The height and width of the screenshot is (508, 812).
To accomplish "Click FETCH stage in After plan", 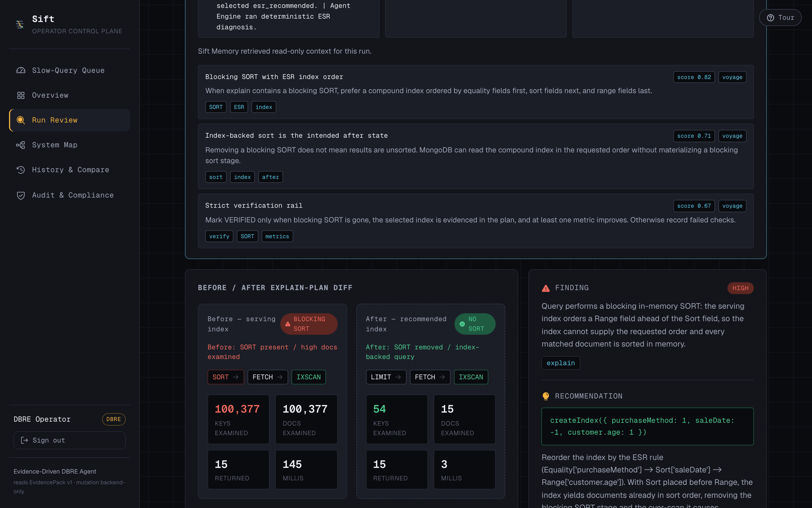I will coord(430,377).
